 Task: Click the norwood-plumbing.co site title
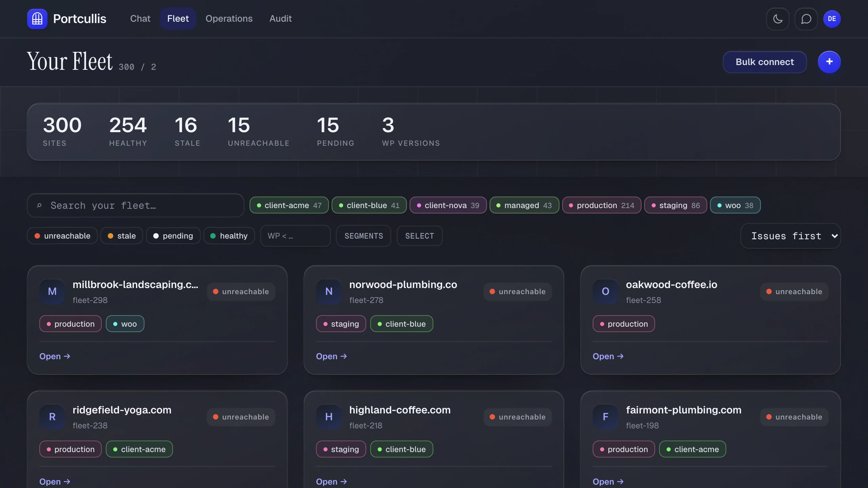pos(403,285)
